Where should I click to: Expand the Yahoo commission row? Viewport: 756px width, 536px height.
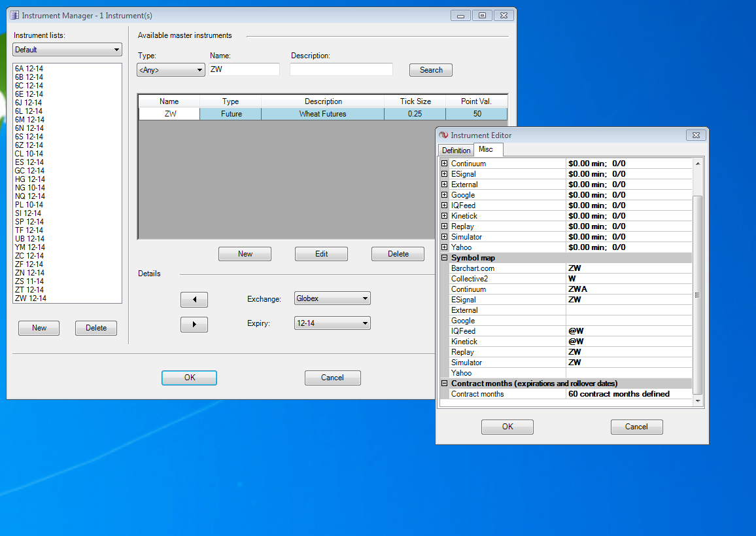click(x=445, y=247)
